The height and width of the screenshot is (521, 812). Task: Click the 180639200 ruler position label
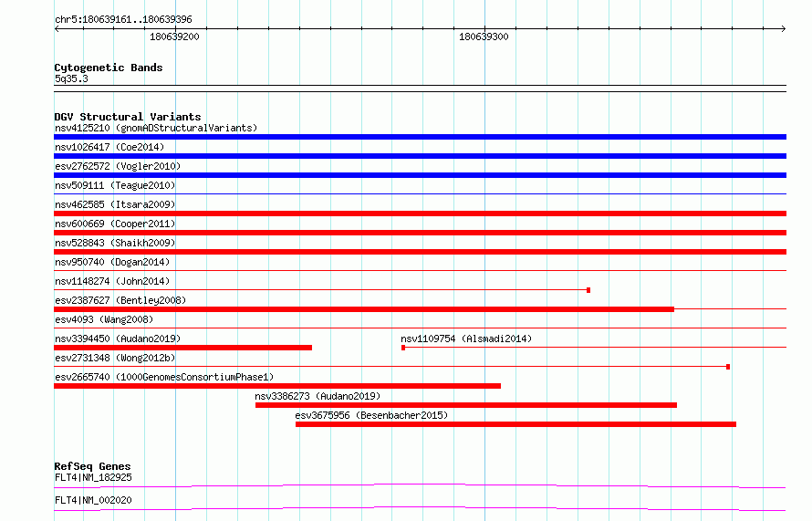click(x=174, y=36)
